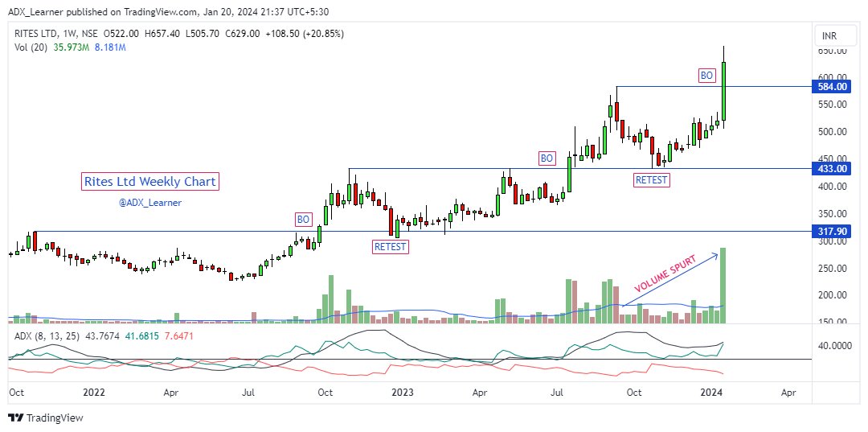This screenshot has width=868, height=432.
Task: Click the 433.00 price level label
Action: 833,168
